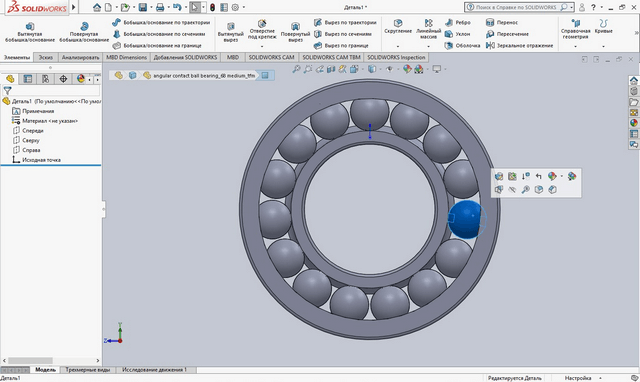This screenshot has width=640, height=382.
Task: Open the ConfigurationManager tab
Action: point(45,79)
